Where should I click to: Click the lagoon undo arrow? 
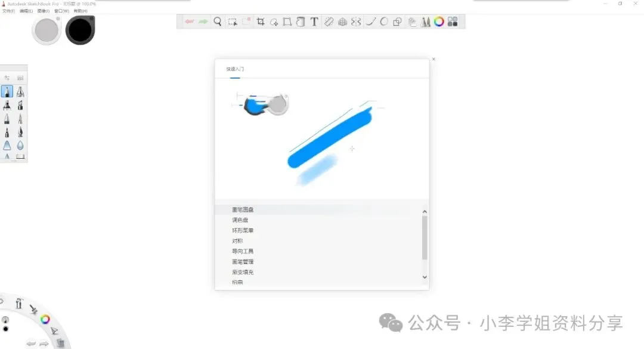point(31,344)
